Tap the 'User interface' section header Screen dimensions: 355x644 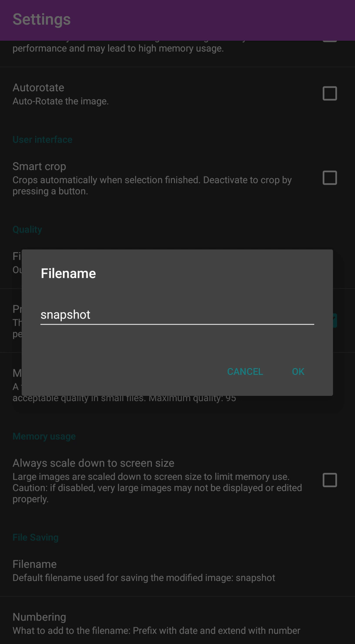tap(43, 139)
